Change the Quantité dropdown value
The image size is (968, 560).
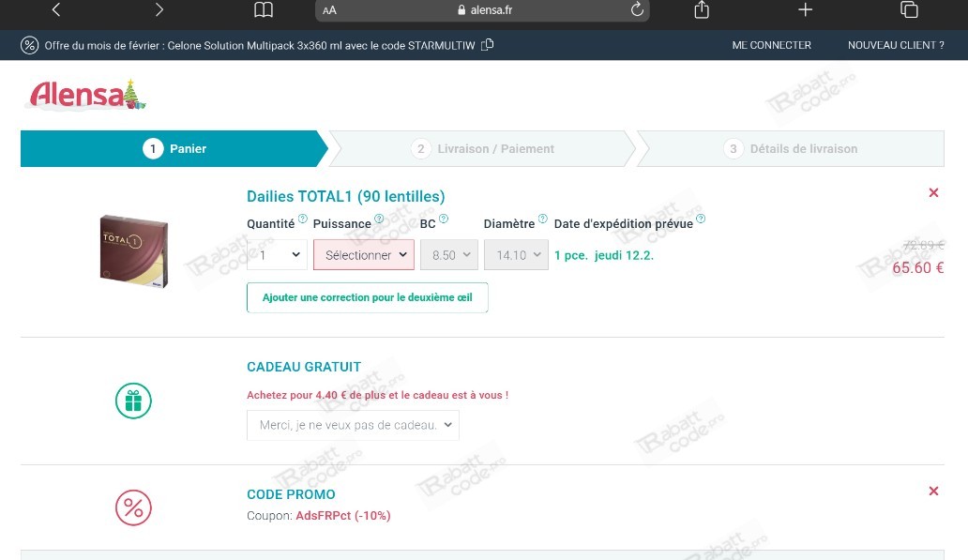tap(276, 254)
